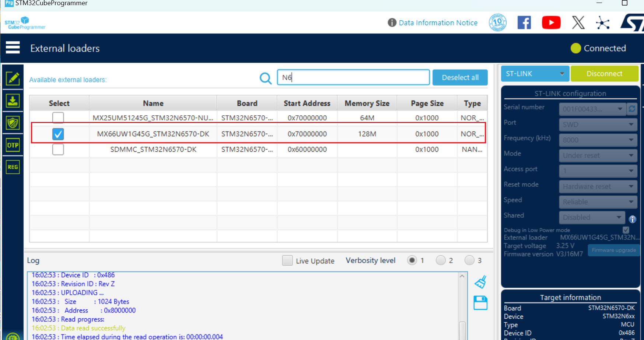Uncheck the MX66UW1G45G loader checkbox
The height and width of the screenshot is (340, 644).
click(58, 134)
